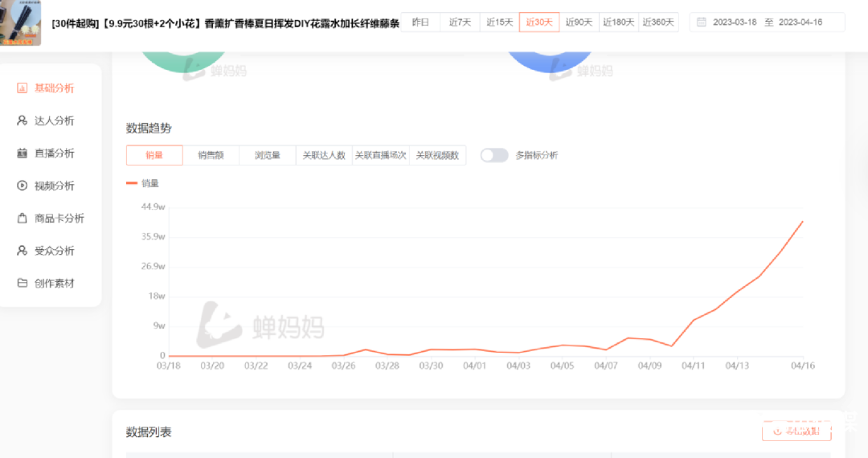Switch to the 浏览量 metric tab

click(x=268, y=155)
